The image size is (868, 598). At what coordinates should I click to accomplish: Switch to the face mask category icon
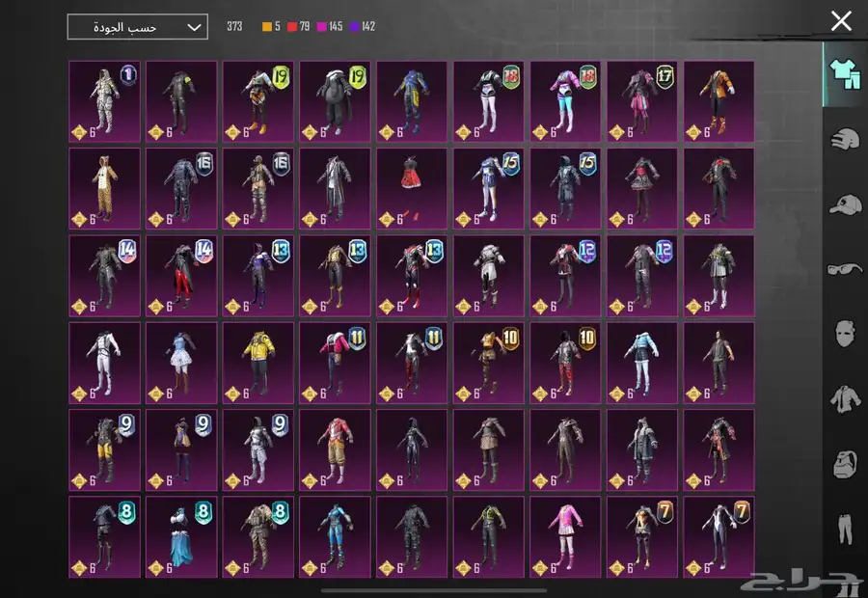click(x=845, y=334)
